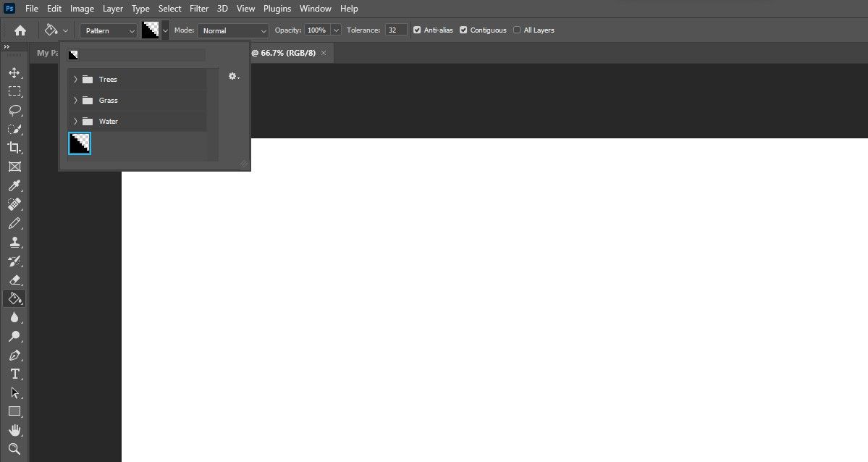Viewport: 868px width, 462px height.
Task: Select the Lasso tool
Action: 14,110
